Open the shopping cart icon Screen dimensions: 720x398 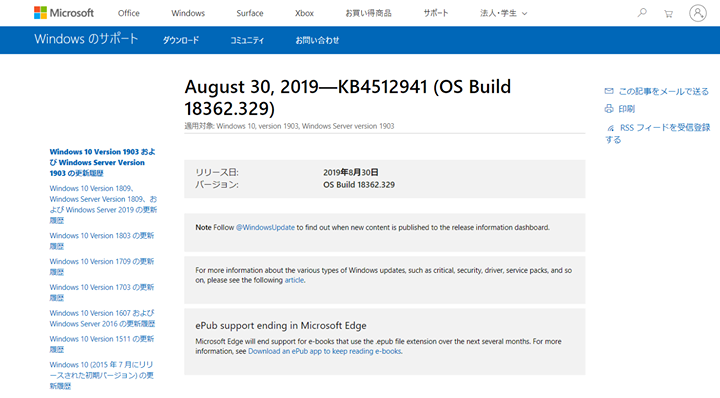[669, 13]
